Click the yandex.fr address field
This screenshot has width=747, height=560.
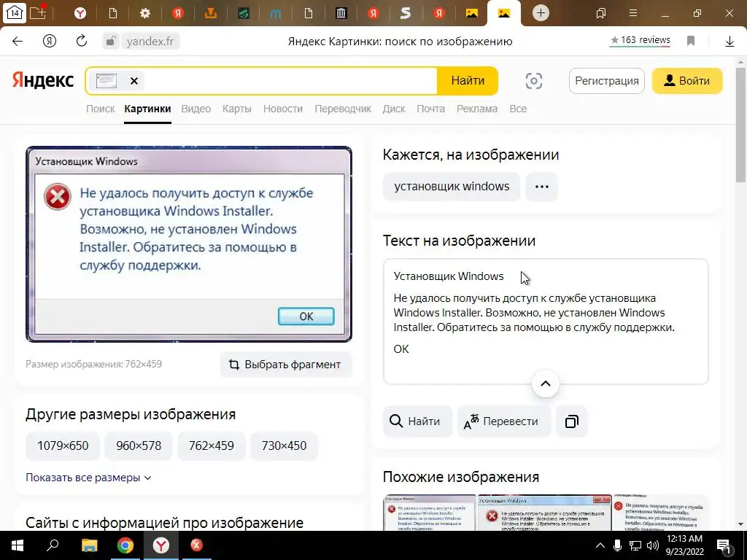coord(150,42)
